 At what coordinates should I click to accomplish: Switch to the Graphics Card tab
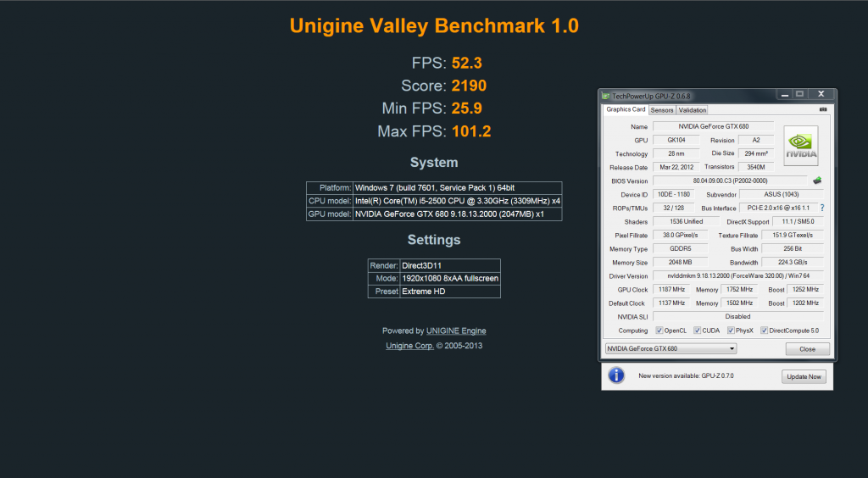[x=626, y=109]
